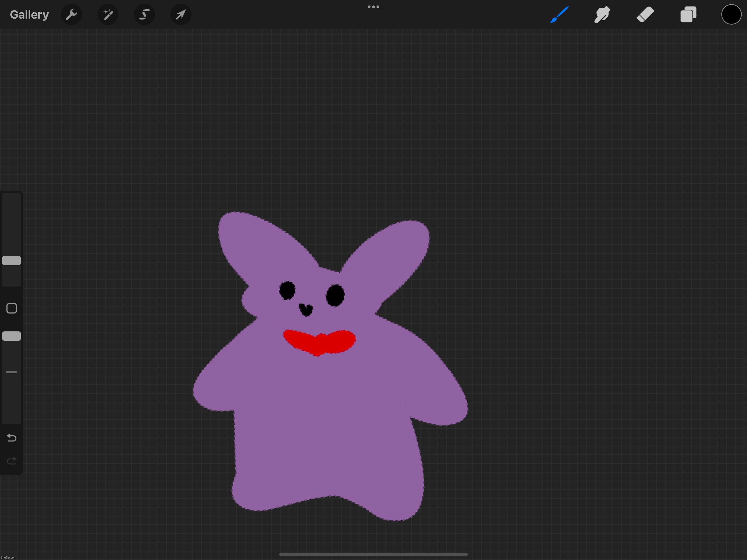Return to the Gallery
Screen dimensions: 747x560
coord(29,14)
